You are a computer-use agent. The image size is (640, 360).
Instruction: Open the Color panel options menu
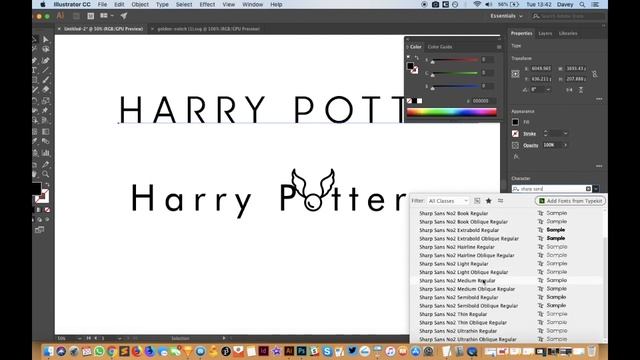(x=499, y=47)
